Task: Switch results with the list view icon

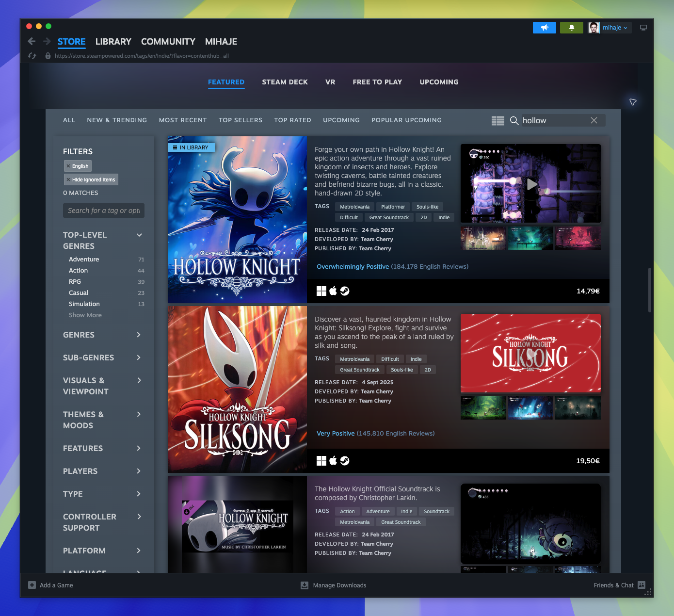Action: click(498, 121)
